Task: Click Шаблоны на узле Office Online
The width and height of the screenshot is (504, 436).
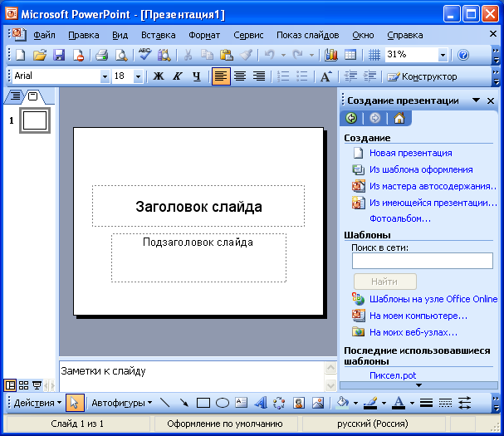Action: click(433, 299)
